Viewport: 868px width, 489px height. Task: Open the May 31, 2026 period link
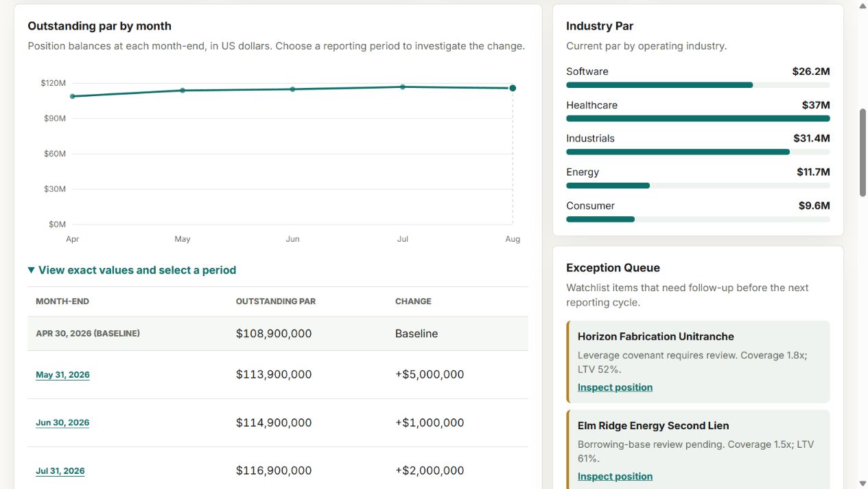(62, 375)
